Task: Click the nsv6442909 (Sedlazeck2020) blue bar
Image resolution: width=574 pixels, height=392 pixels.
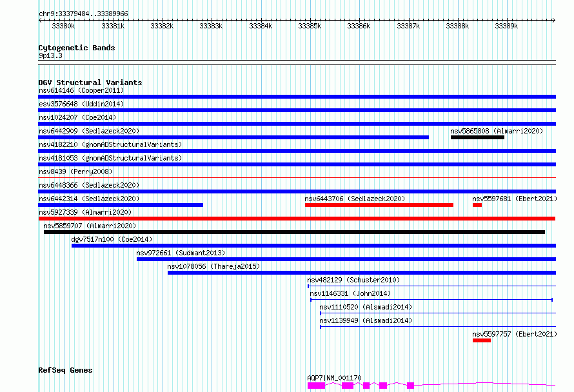Action: pos(233,137)
